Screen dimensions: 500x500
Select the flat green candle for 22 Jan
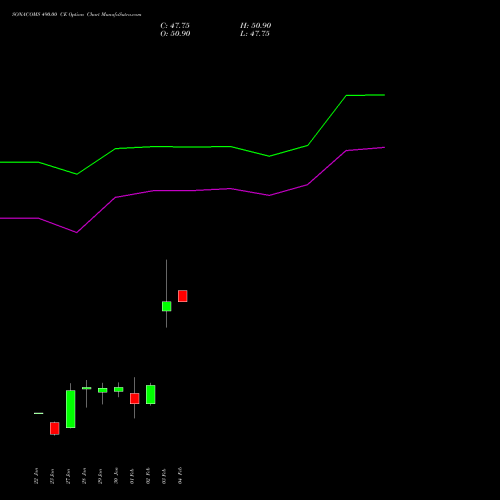click(x=39, y=413)
